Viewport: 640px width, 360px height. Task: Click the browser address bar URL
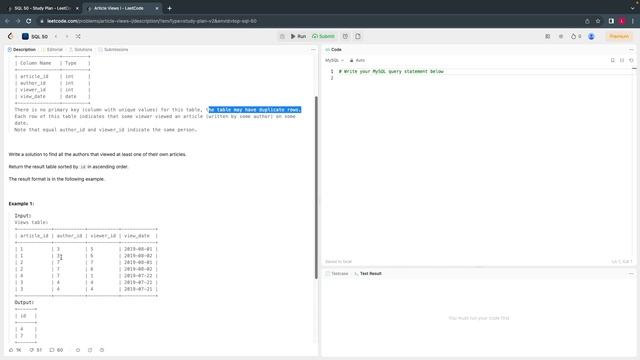coord(151,21)
